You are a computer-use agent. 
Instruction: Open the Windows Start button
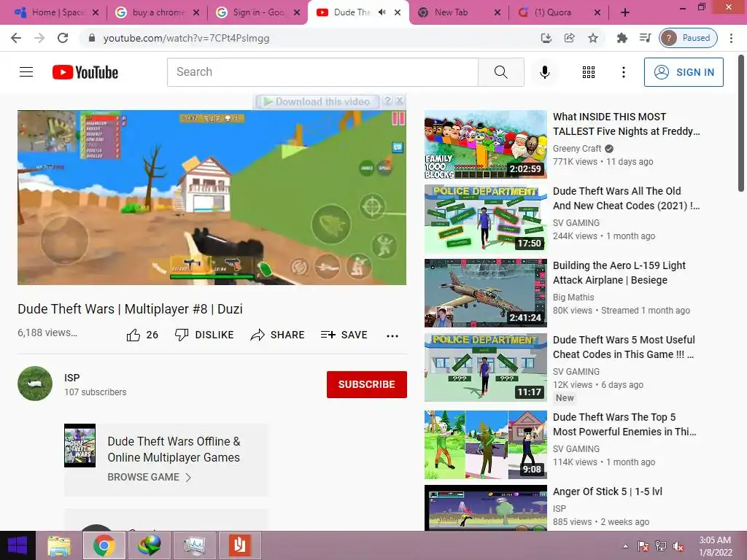pyautogui.click(x=18, y=545)
